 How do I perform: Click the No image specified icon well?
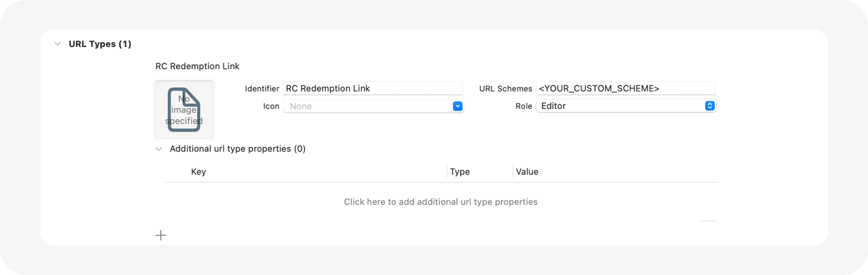point(184,110)
